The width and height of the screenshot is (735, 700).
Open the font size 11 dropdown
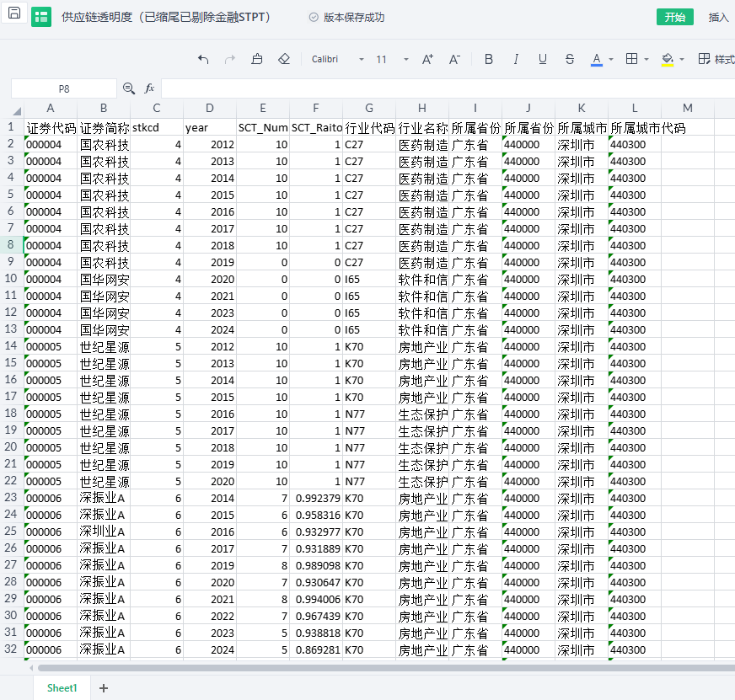click(406, 60)
